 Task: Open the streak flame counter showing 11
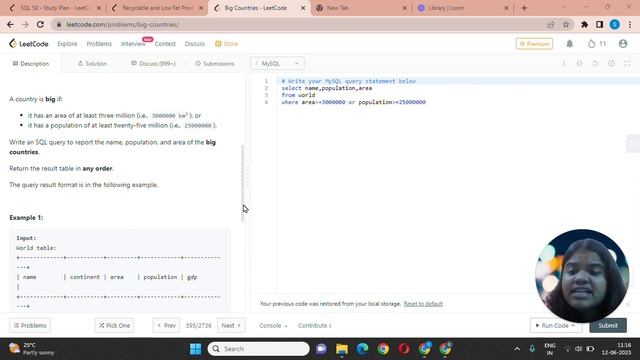pyautogui.click(x=597, y=44)
